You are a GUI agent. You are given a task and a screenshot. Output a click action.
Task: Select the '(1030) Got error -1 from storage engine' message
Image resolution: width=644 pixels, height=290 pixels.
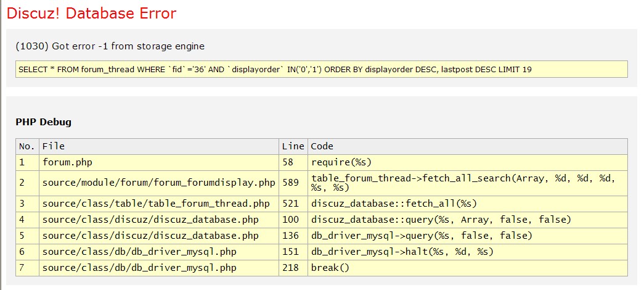click(x=110, y=46)
